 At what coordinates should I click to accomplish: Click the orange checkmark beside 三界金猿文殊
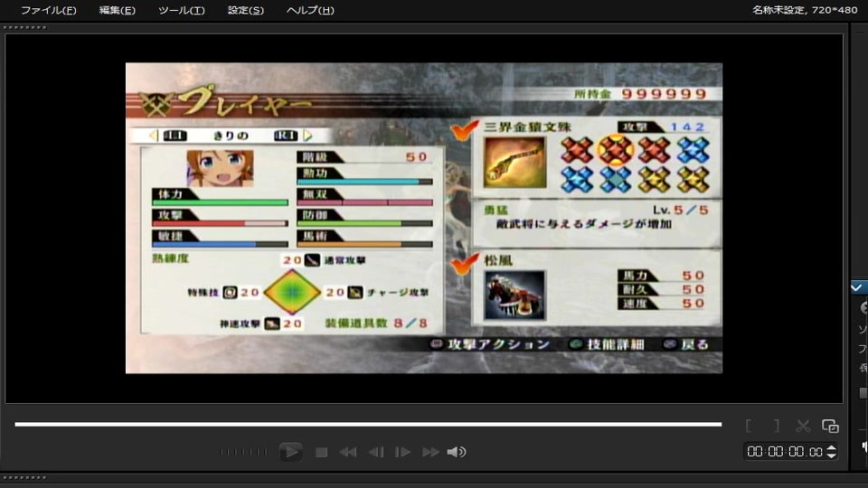[x=464, y=130]
